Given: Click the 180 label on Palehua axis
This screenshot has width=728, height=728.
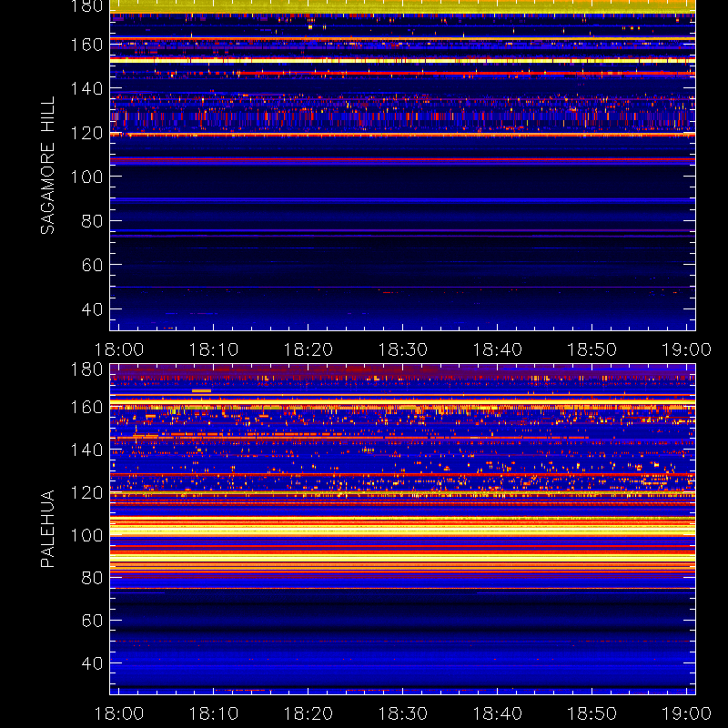Looking at the screenshot, I should (x=86, y=369).
